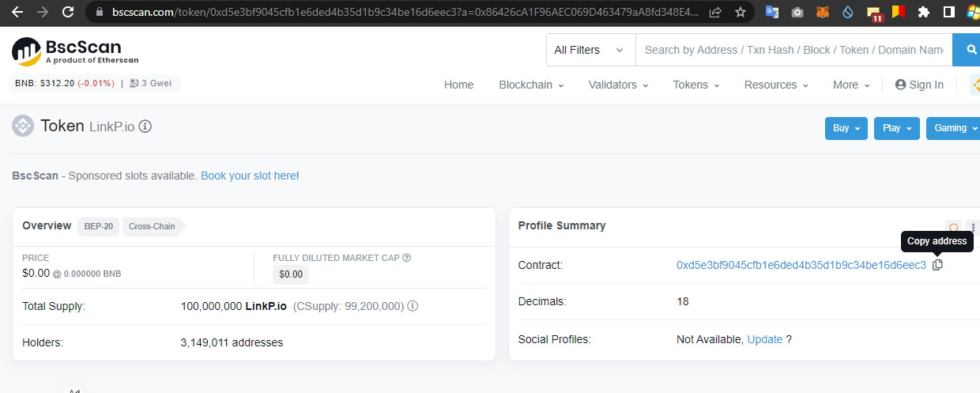The image size is (980, 393).
Task: Click the BEP-20 tag
Action: (99, 226)
